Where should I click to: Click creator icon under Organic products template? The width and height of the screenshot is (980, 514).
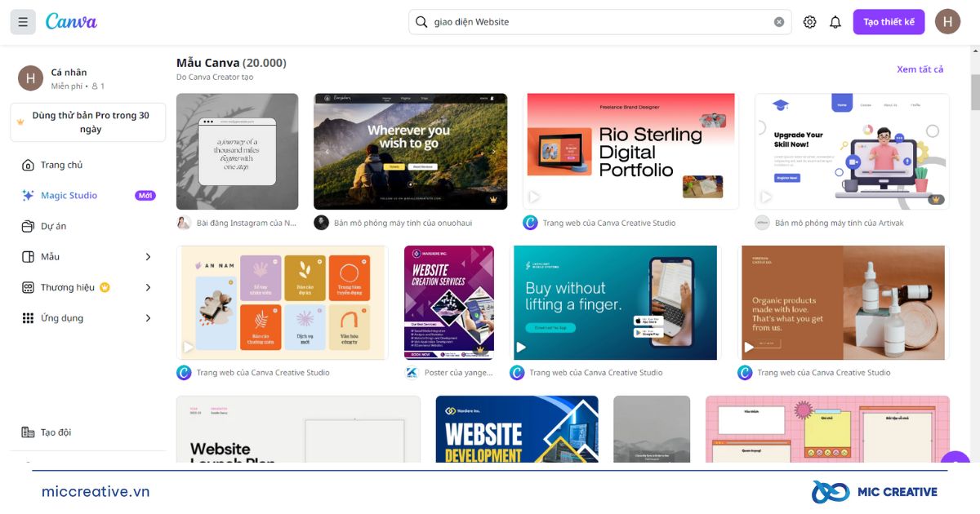point(745,373)
